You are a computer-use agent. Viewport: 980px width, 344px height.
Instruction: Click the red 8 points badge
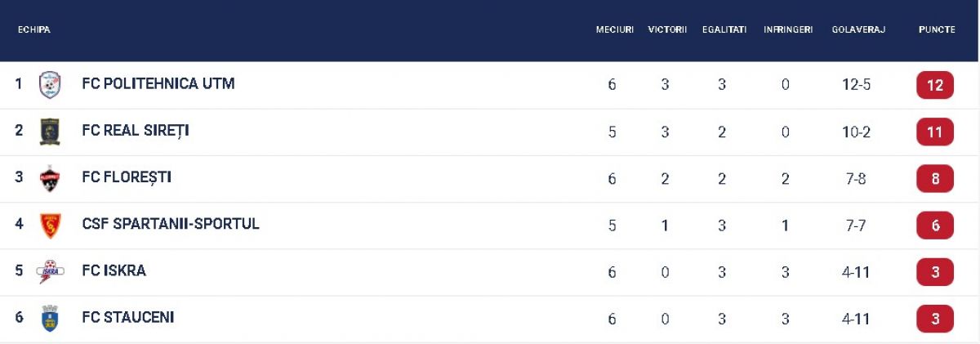[x=935, y=178]
